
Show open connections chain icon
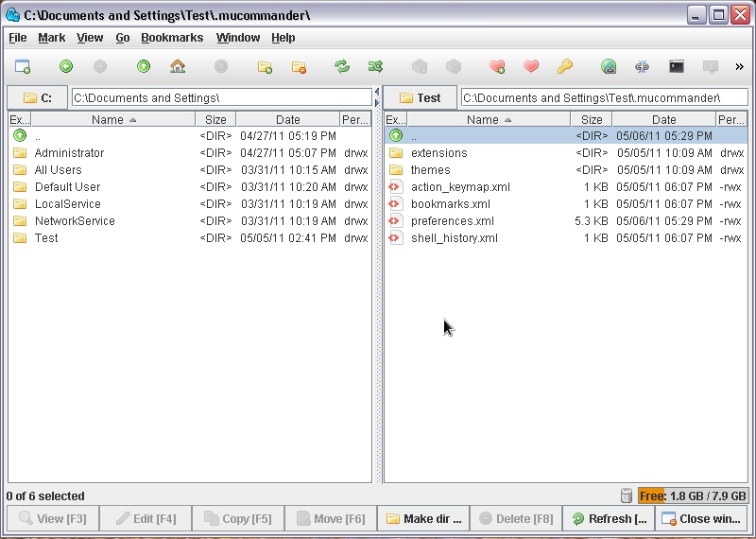pyautogui.click(x=643, y=66)
